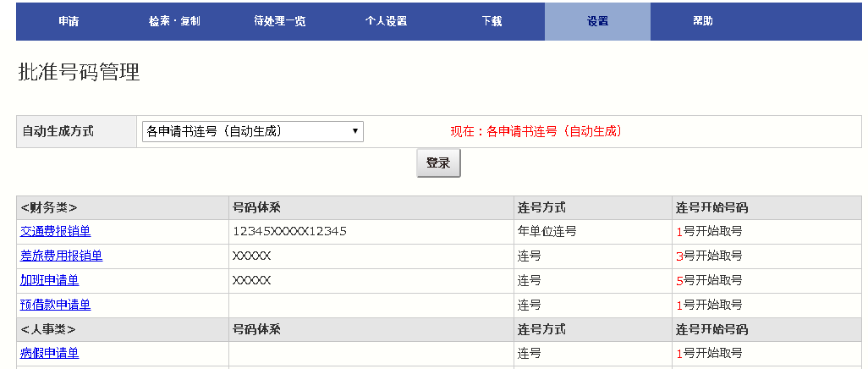
Task: Click the 财务类 连号方式 column header
Action: click(541, 207)
